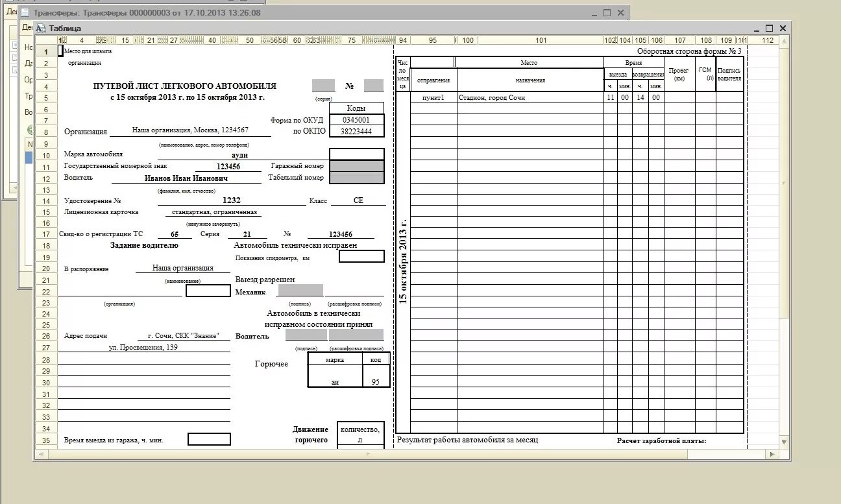Click the Задание водителю heading
Image resolution: width=841 pixels, height=504 pixels.
point(144,245)
